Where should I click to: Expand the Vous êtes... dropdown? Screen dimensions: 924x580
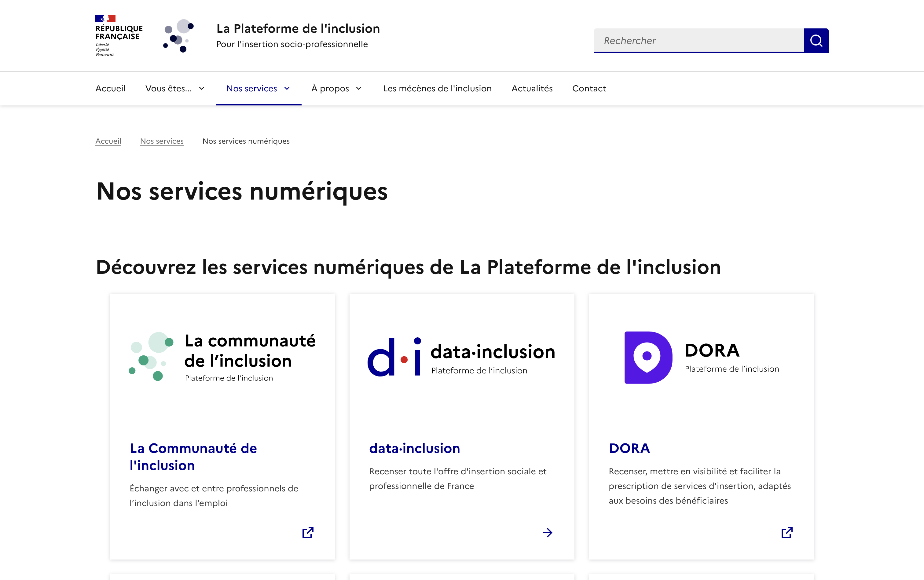coord(175,88)
